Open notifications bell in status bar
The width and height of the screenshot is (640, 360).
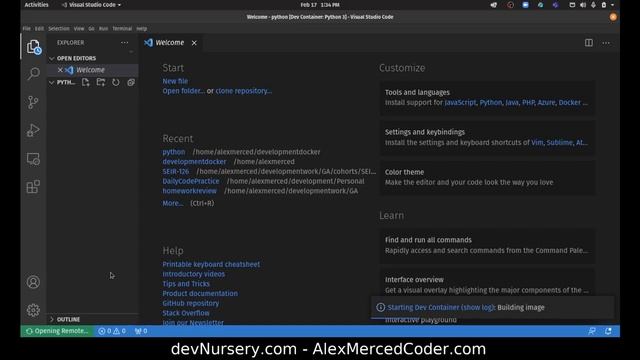coord(608,331)
